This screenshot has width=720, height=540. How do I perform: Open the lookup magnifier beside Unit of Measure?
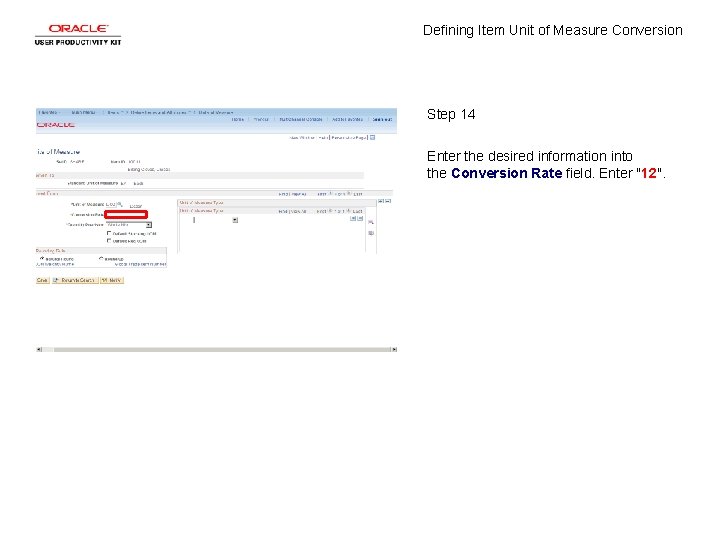click(x=120, y=204)
